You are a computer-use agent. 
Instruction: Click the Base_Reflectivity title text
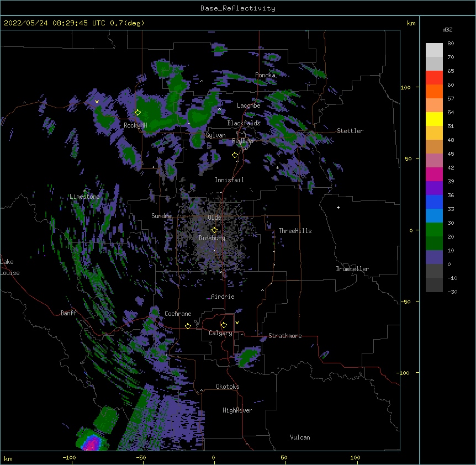pos(238,8)
